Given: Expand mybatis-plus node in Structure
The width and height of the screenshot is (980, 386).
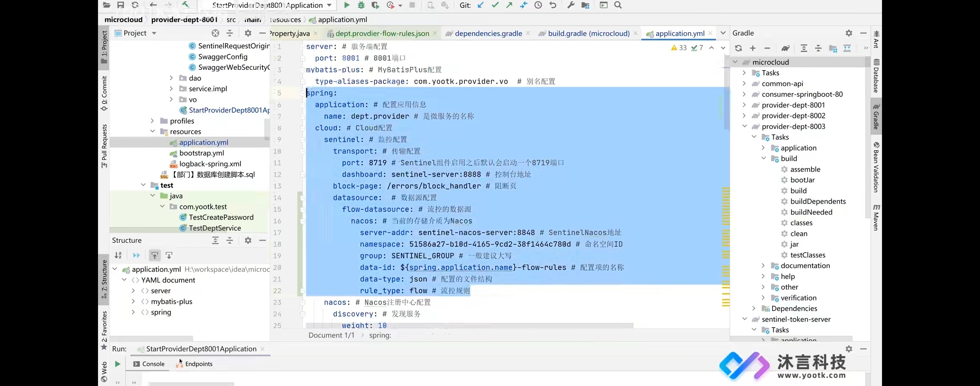Looking at the screenshot, I should [133, 302].
